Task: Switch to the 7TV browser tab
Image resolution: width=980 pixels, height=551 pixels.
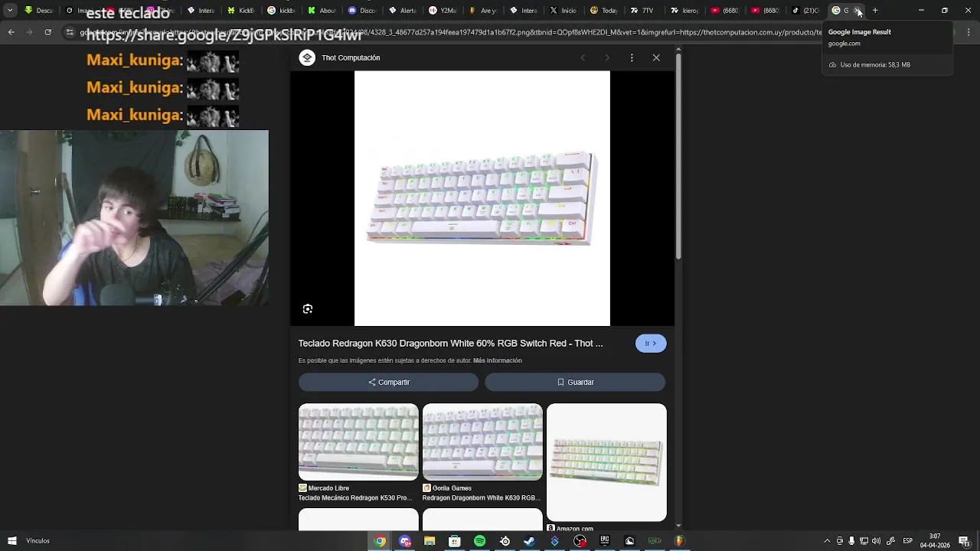Action: point(643,11)
